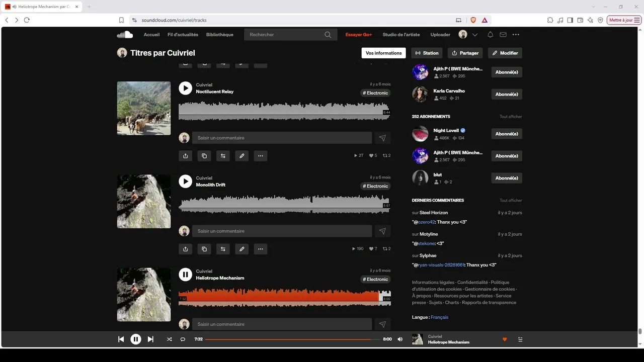Toggle repeat in the player bar
This screenshot has width=644, height=362.
183,339
